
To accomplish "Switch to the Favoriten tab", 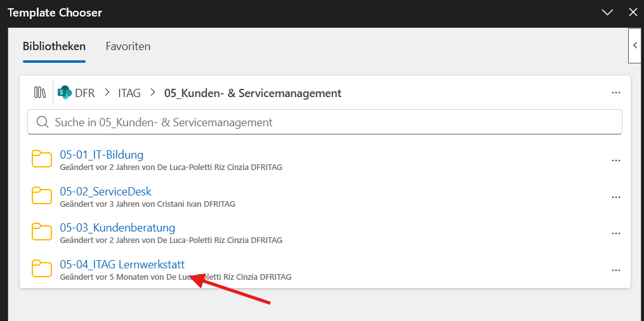I will pyautogui.click(x=128, y=46).
